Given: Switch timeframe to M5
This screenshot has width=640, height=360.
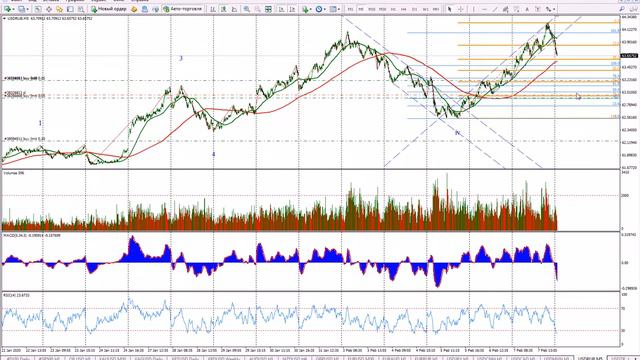Looking at the screenshot, I should click(x=361, y=9).
